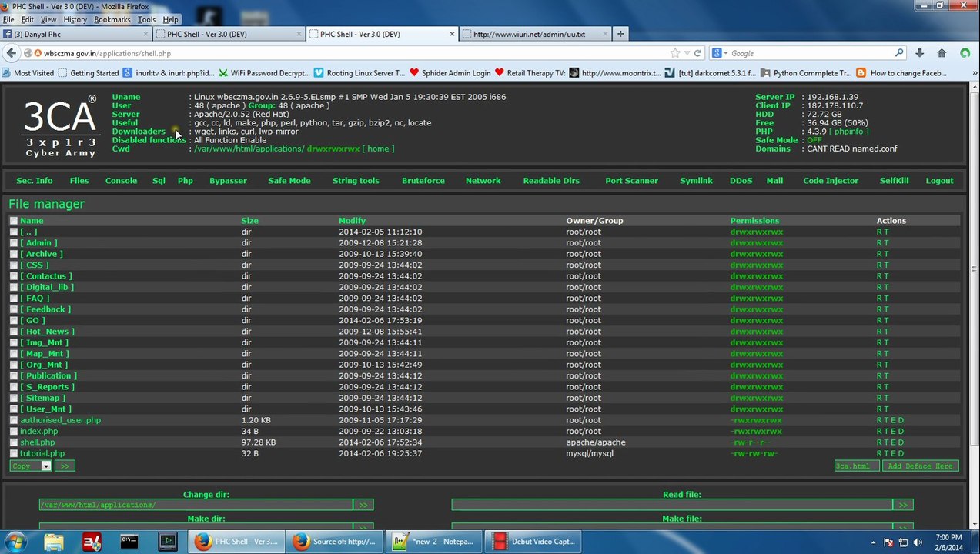Open the Contactus directory

(x=46, y=276)
